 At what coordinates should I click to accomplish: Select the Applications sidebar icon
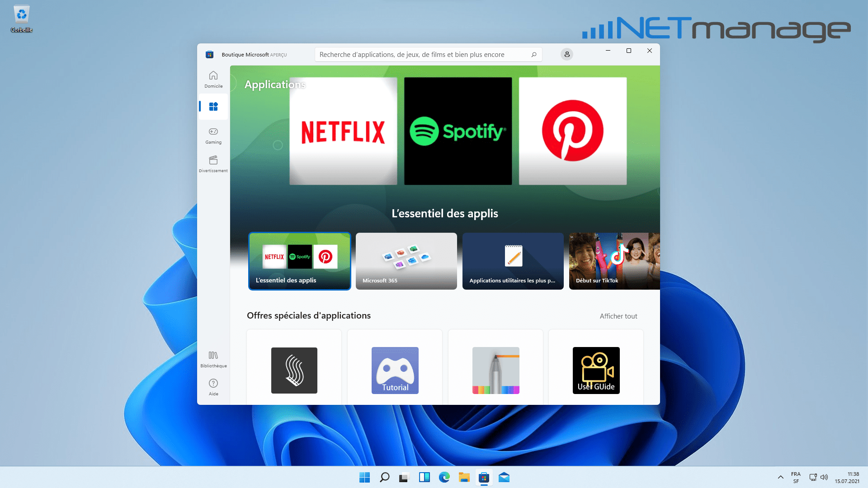click(213, 107)
